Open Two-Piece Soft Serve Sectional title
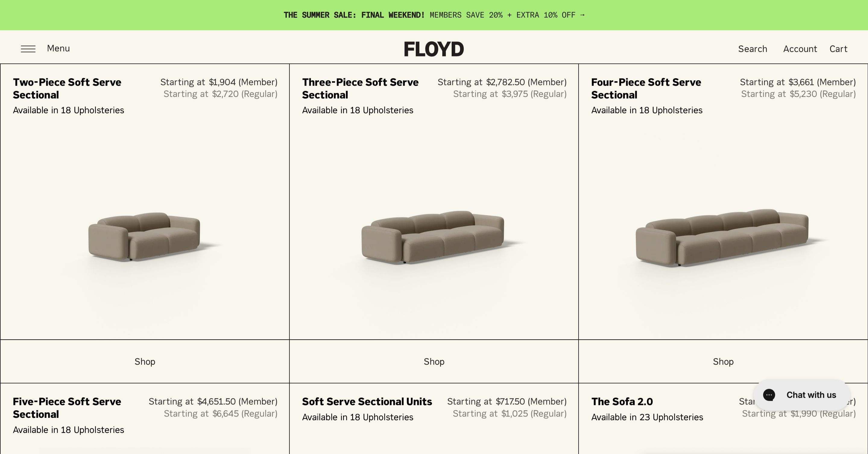This screenshot has width=868, height=454. (67, 88)
